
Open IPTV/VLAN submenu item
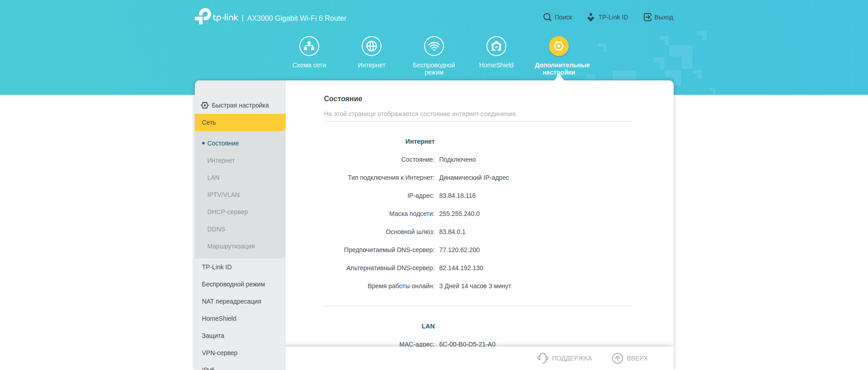[223, 195]
